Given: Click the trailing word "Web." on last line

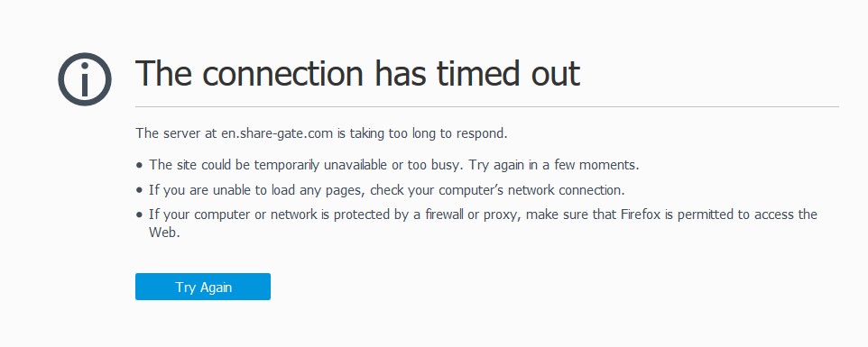Looking at the screenshot, I should tap(164, 233).
